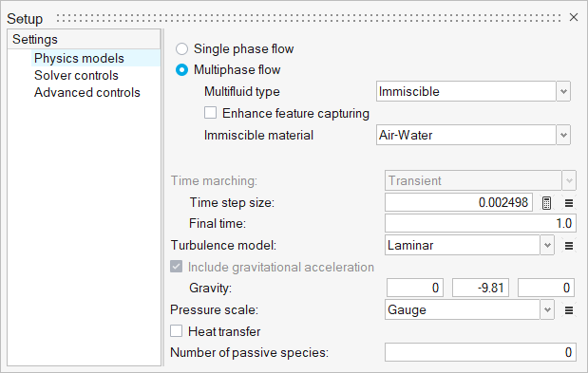Open Advanced controls settings page
The height and width of the screenshot is (373, 588).
pos(87,92)
